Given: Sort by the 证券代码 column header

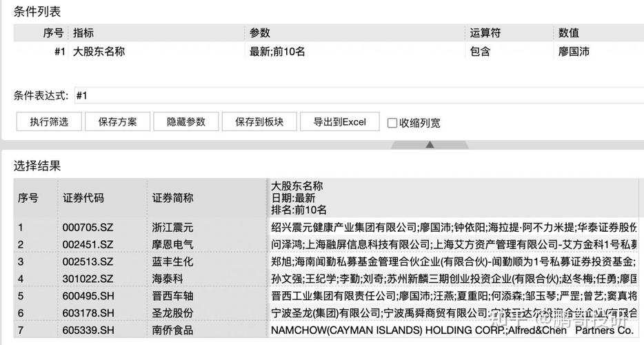Looking at the screenshot, I should tap(83, 198).
